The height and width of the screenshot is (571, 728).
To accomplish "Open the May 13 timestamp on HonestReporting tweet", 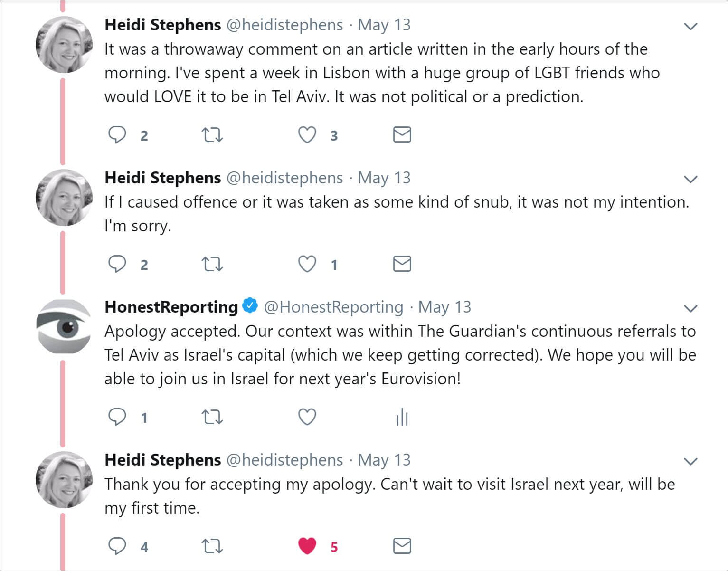I will [444, 307].
